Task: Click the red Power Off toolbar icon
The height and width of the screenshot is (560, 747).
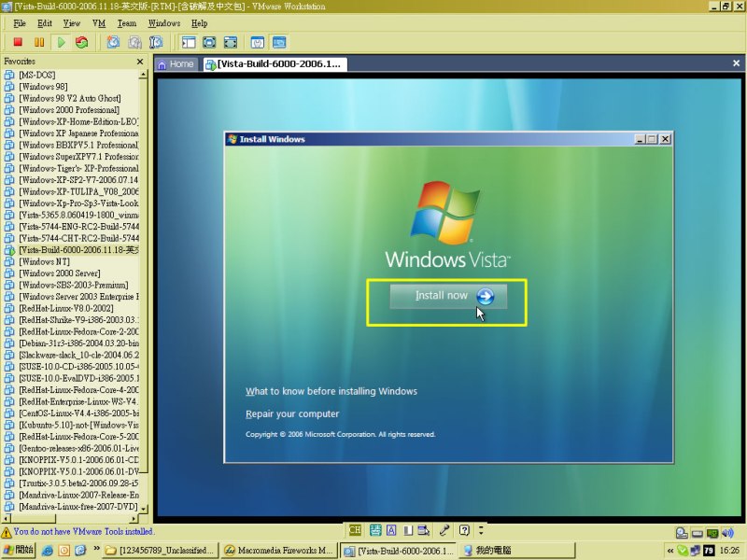Action: [x=18, y=42]
